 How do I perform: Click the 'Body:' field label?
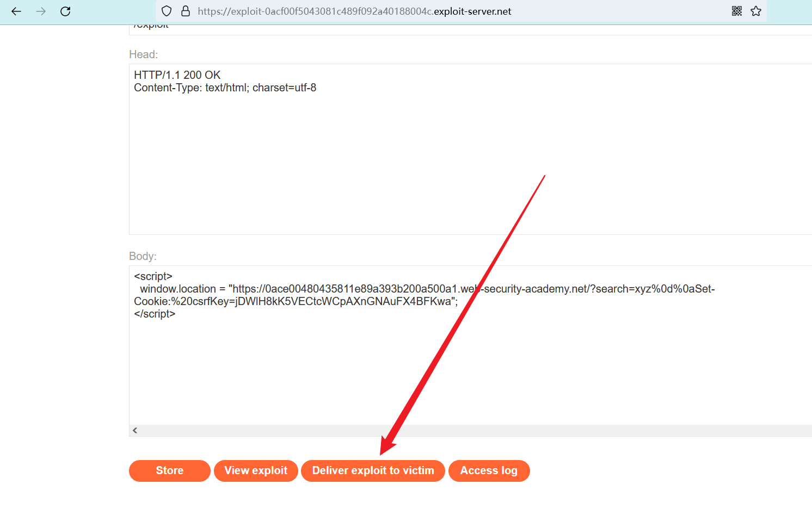pyautogui.click(x=143, y=256)
